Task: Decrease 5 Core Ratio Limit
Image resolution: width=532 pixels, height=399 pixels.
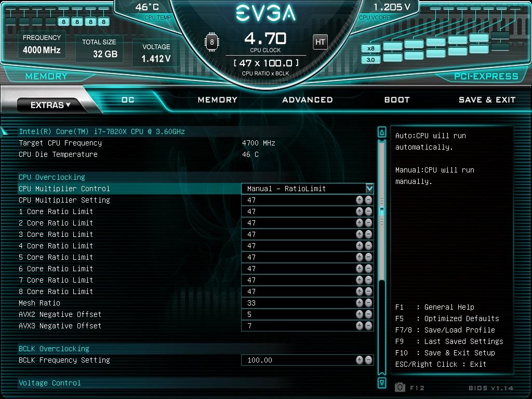Action: (368, 257)
